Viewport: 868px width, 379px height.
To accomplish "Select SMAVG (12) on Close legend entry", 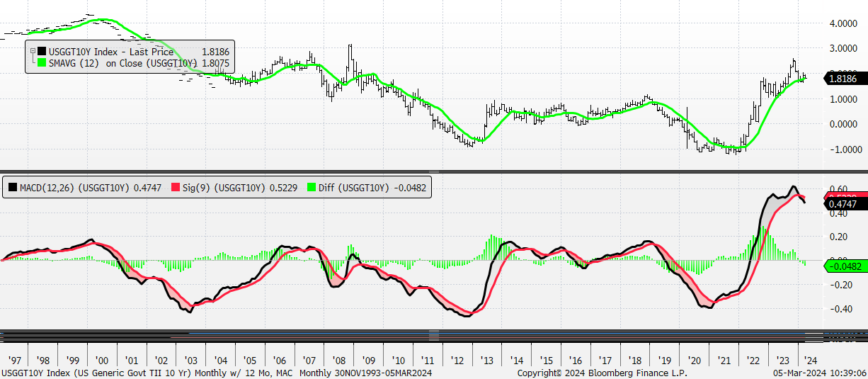I will click(x=122, y=63).
